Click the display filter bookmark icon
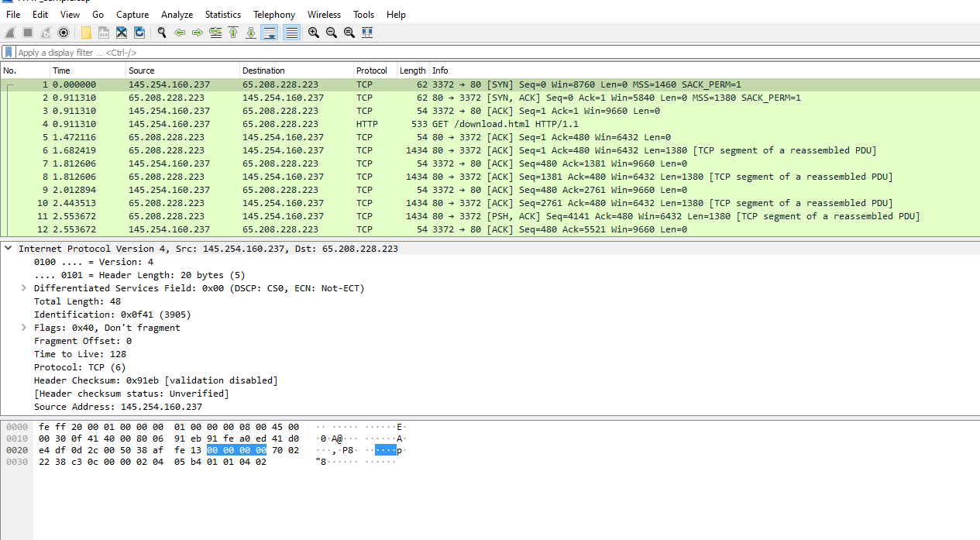This screenshot has width=980, height=540. click(9, 52)
